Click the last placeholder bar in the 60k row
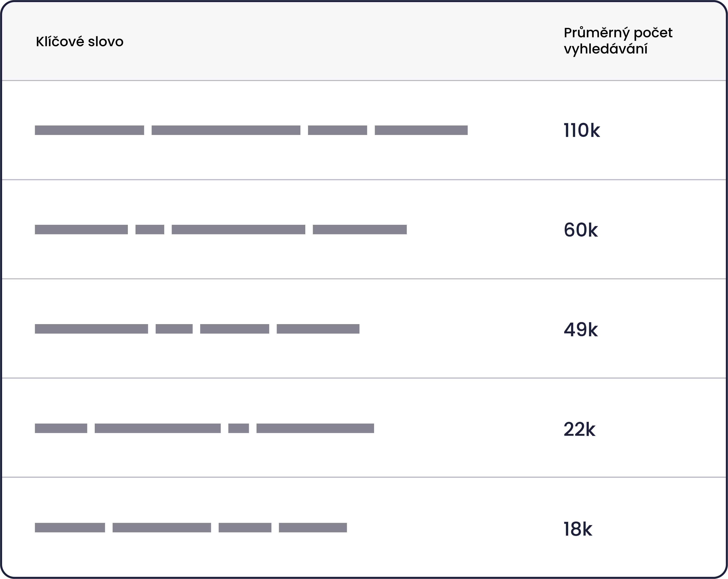This screenshot has height=579, width=728. point(360,229)
